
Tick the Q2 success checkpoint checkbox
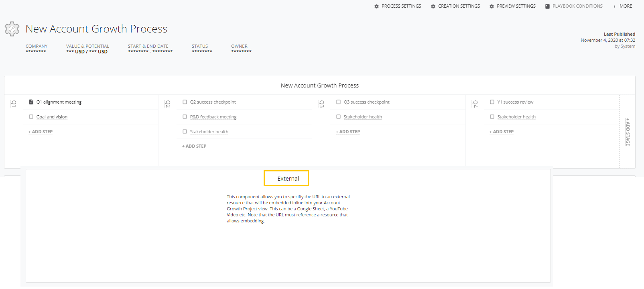click(x=185, y=102)
